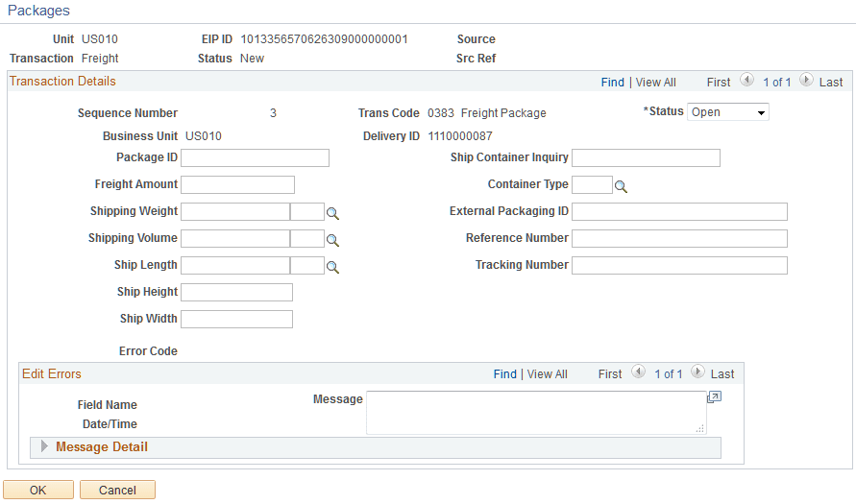The image size is (856, 504).
Task: Focus the External Packaging ID field
Action: click(679, 211)
